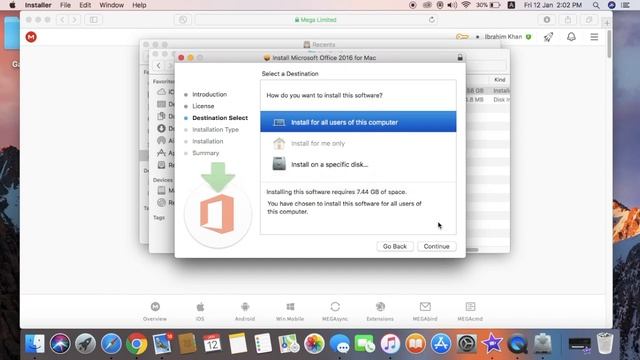Open Google Chrome from the Dock

(x=136, y=343)
